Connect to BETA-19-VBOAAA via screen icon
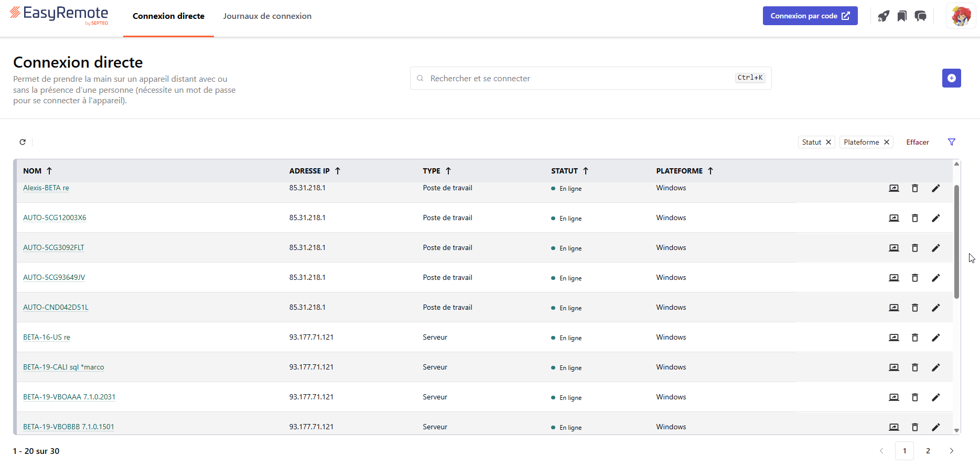Screen dimensions: 980x467 tap(894, 397)
